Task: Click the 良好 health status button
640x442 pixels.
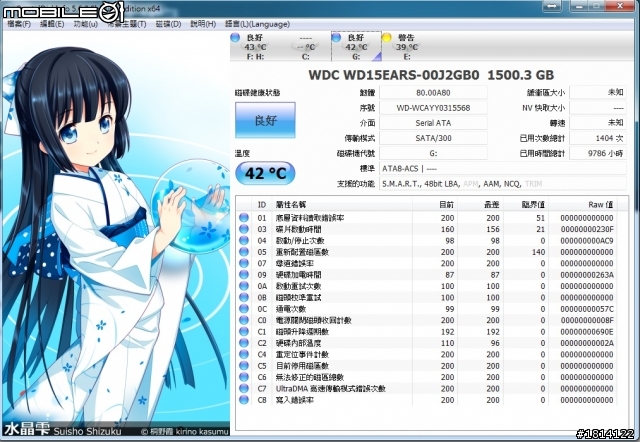Action: coord(265,120)
